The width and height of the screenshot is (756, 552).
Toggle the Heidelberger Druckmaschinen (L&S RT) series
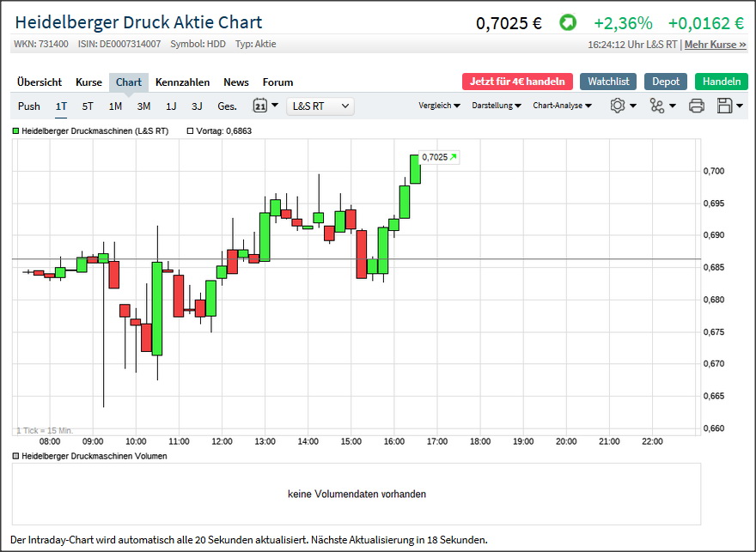[15, 131]
